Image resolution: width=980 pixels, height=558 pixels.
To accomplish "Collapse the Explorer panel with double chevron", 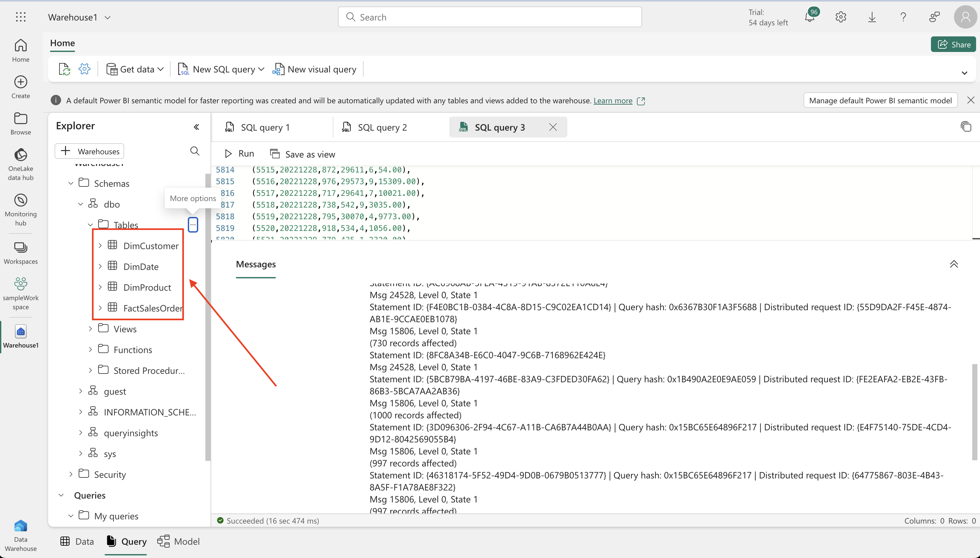I will [196, 127].
